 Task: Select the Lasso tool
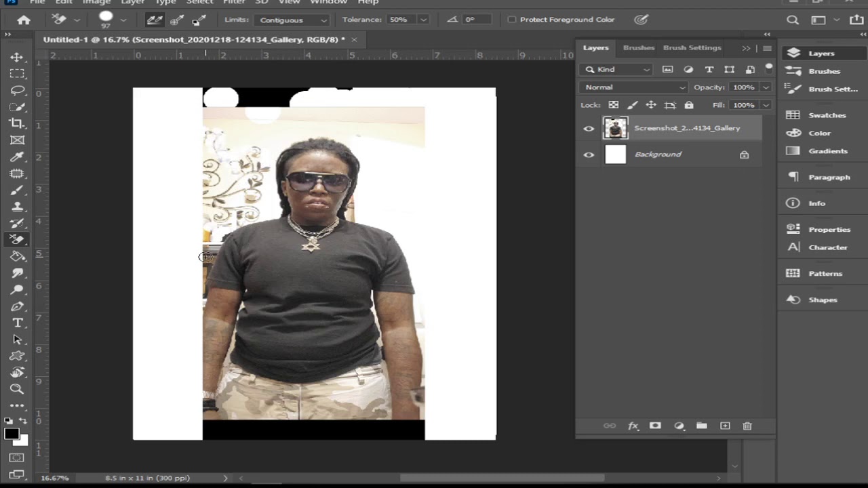coord(17,90)
